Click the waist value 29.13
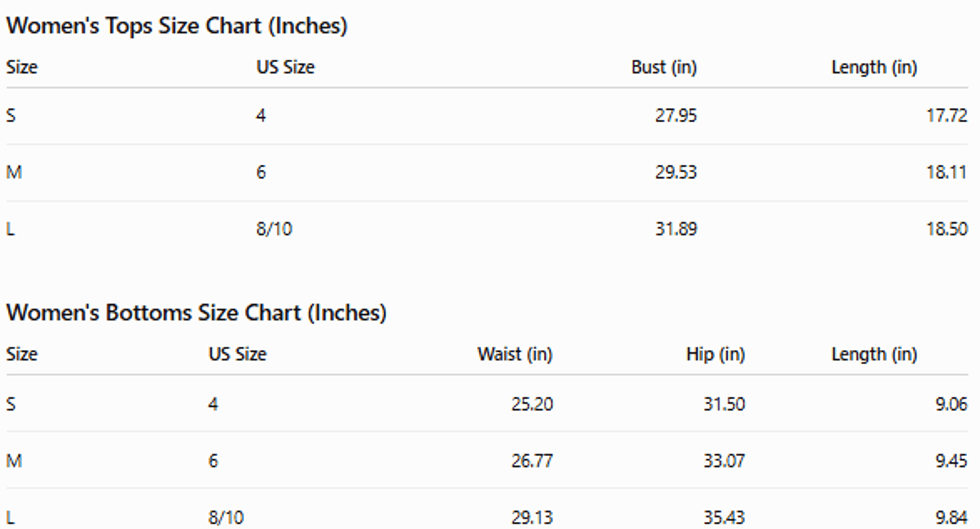The height and width of the screenshot is (529, 980). click(x=532, y=518)
